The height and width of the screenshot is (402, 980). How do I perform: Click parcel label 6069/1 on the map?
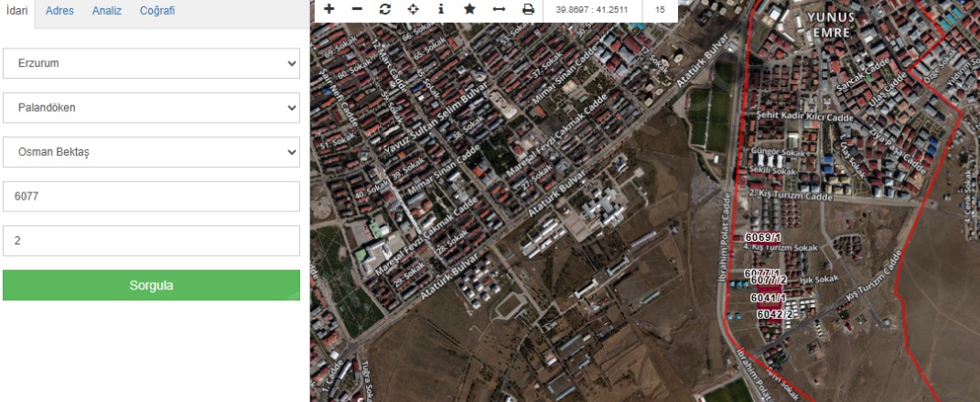(762, 237)
